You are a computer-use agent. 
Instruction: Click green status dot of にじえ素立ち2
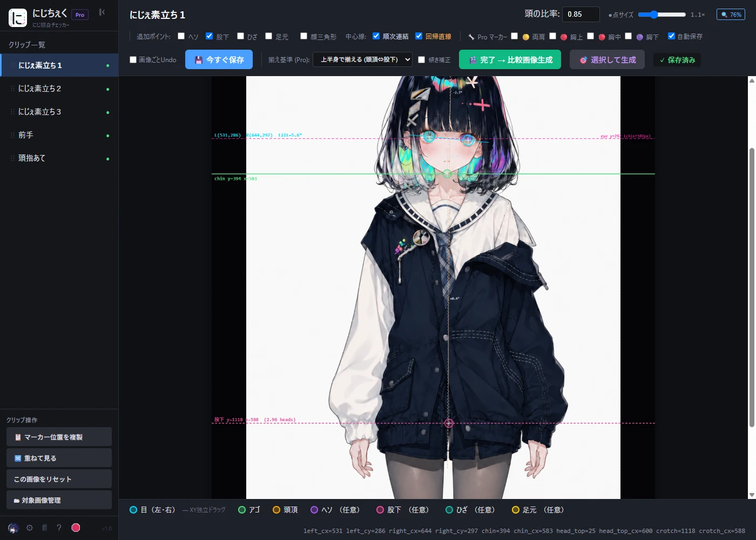click(x=107, y=89)
